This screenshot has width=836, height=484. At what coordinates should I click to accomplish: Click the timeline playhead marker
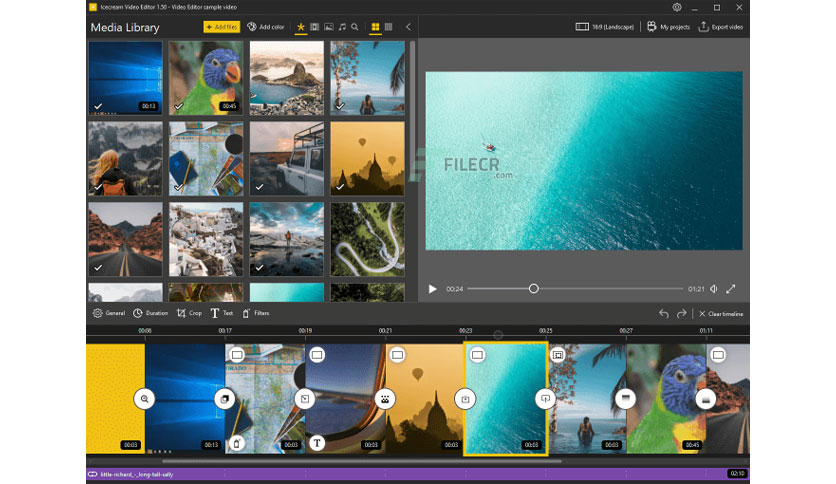tap(497, 335)
